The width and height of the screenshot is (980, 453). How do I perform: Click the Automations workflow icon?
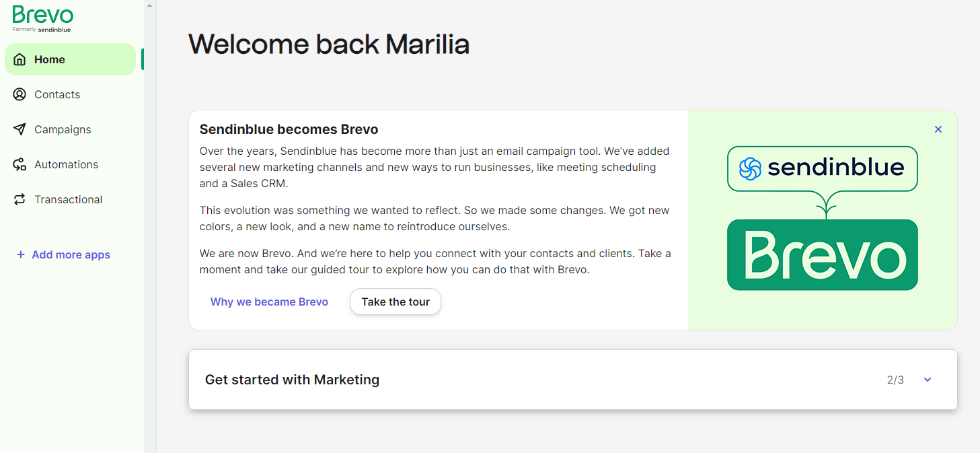point(19,164)
